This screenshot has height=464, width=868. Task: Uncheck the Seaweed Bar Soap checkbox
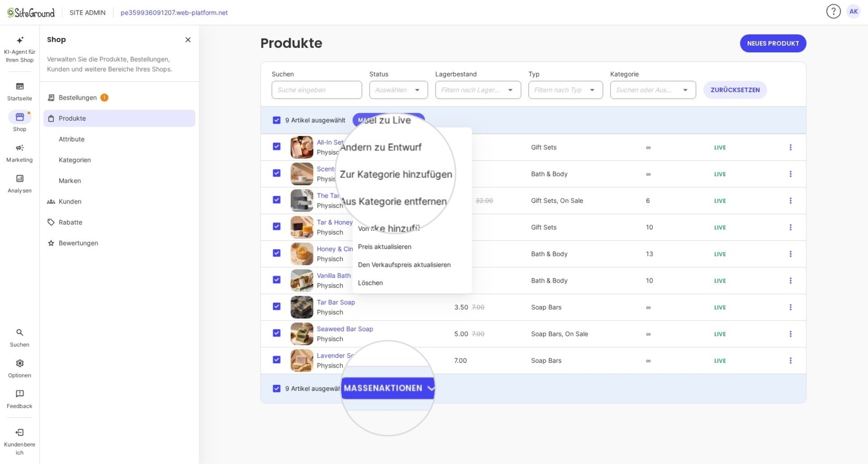pyautogui.click(x=276, y=333)
